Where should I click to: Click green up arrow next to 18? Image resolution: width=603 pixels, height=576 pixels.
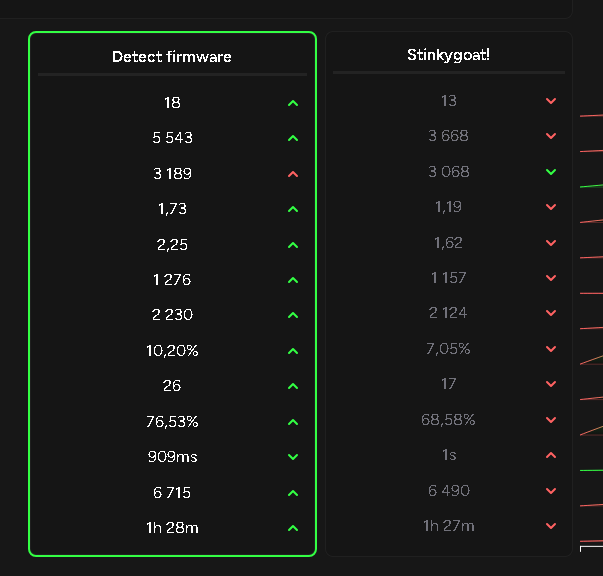293,103
